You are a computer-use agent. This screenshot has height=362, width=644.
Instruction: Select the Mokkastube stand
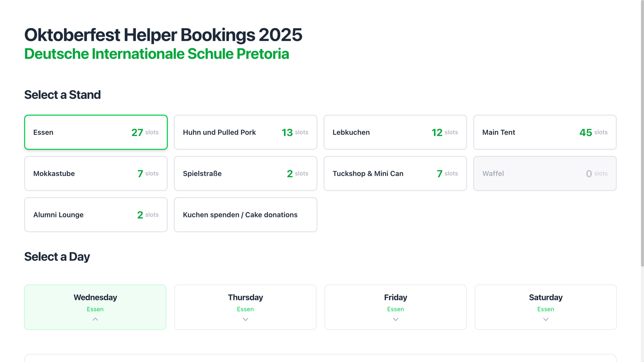(96, 173)
